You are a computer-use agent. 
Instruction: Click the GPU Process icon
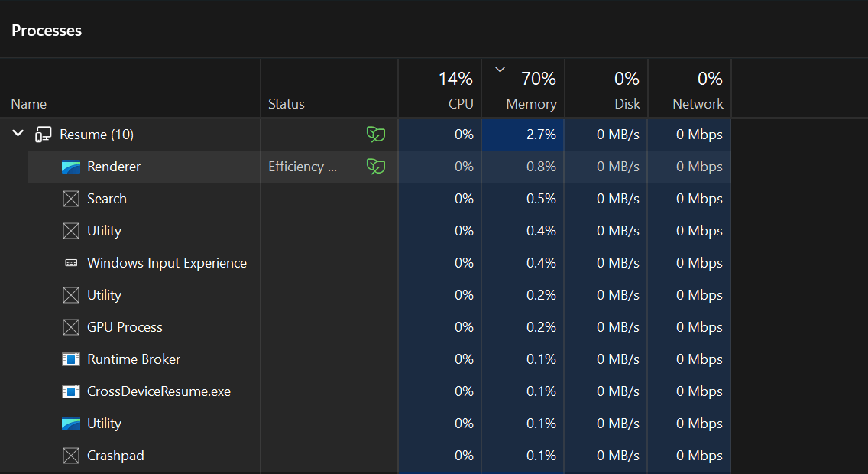coord(70,326)
